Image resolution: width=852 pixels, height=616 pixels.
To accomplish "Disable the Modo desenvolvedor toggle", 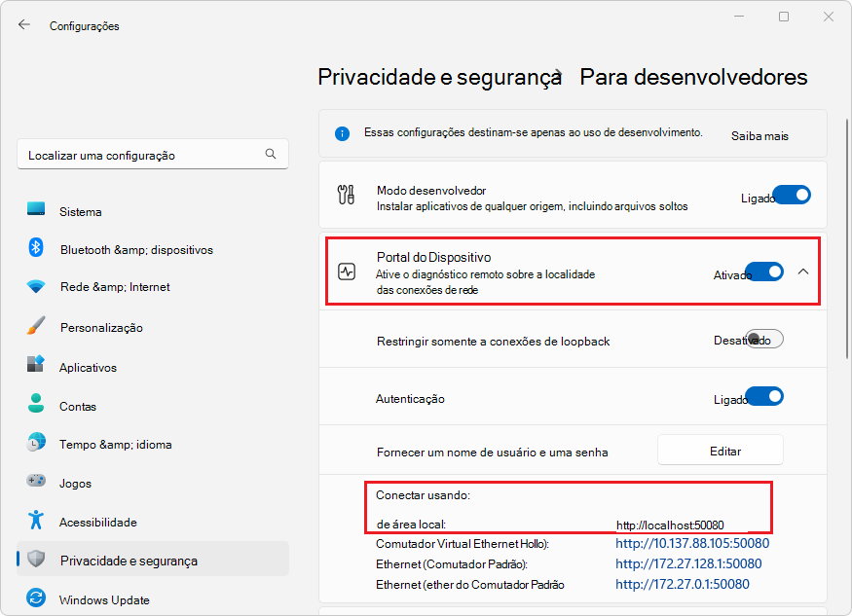I will [792, 194].
